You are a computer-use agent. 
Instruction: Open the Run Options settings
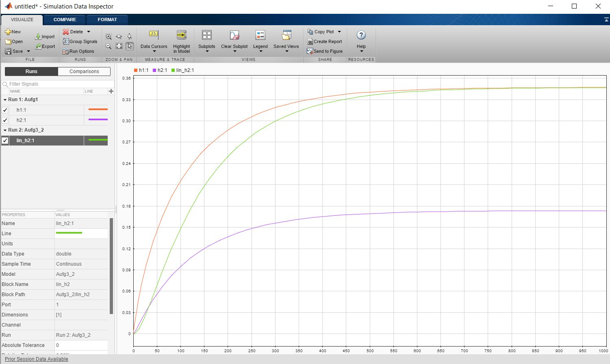coord(78,51)
